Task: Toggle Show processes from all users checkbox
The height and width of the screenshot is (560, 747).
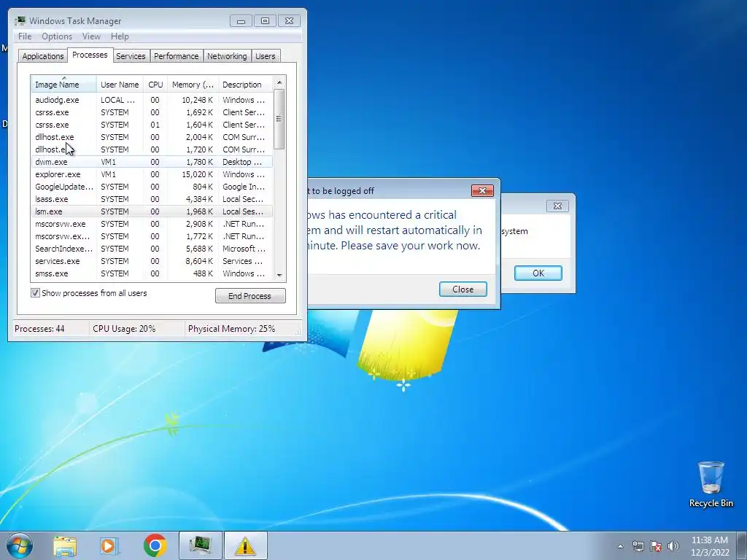Action: pyautogui.click(x=35, y=293)
